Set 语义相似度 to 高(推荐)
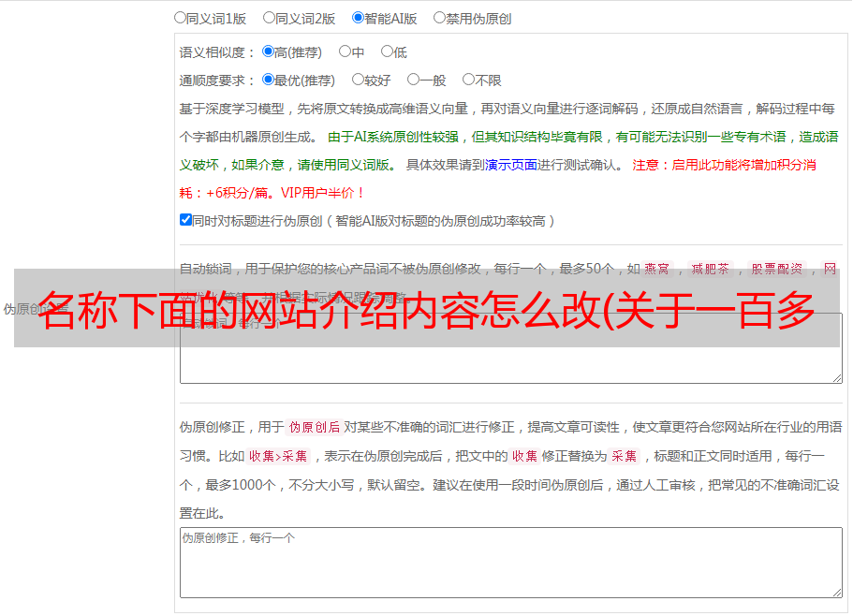 [x=268, y=51]
